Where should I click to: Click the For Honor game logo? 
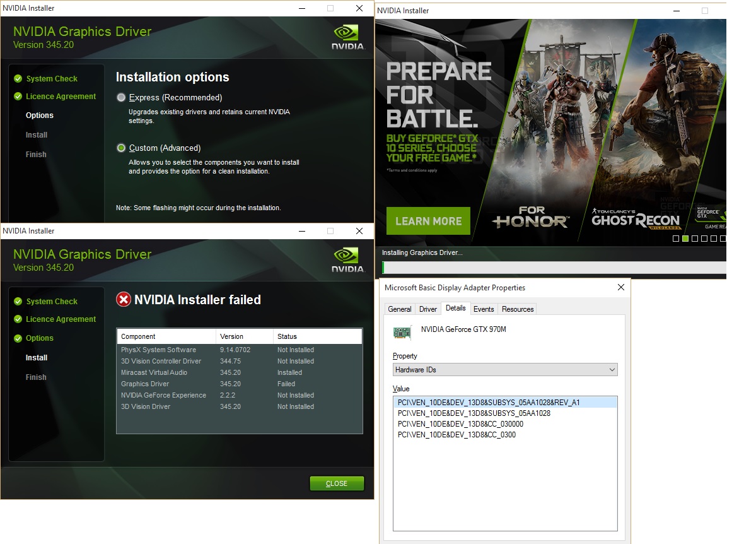[x=530, y=217]
